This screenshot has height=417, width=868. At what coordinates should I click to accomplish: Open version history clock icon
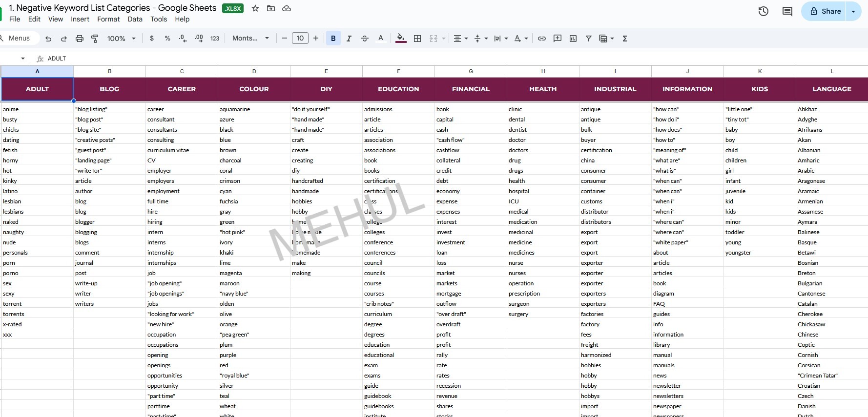[764, 11]
